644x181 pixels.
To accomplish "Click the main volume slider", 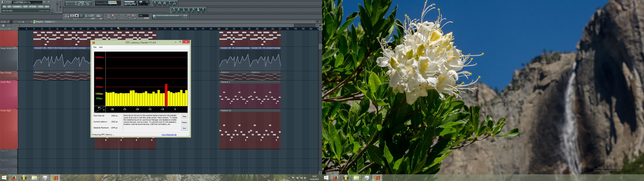I will tap(57, 3).
